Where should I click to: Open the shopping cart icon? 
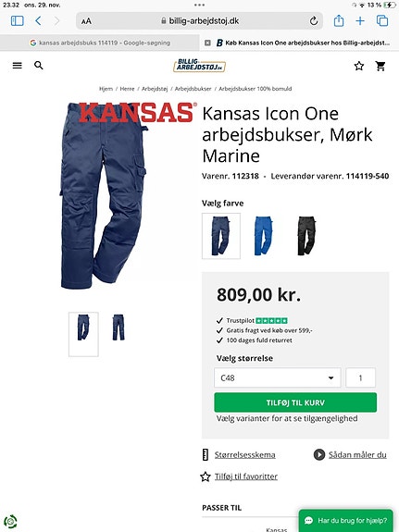380,66
